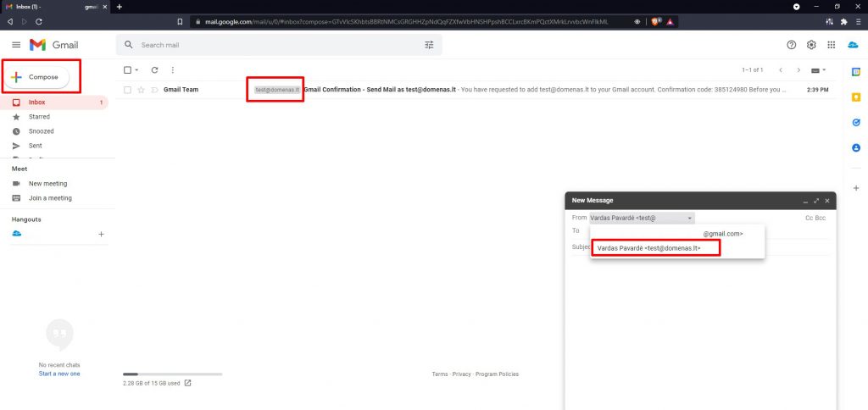Open storage management external link icon
The image size is (868, 410).
click(x=187, y=383)
